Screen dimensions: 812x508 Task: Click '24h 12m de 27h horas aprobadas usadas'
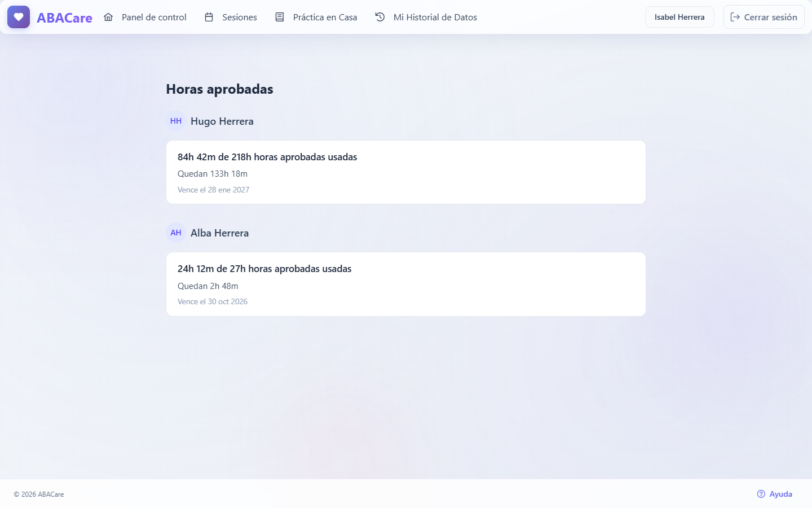coord(264,269)
